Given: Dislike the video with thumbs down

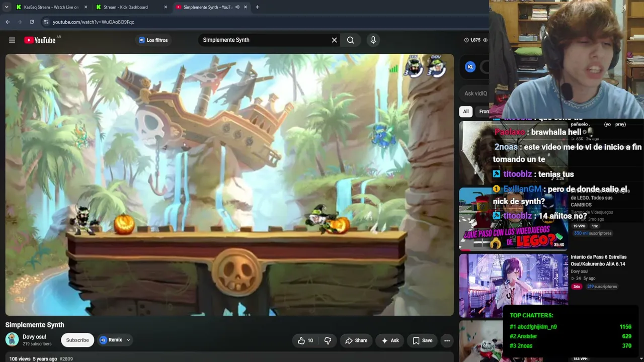Looking at the screenshot, I should [328, 340].
